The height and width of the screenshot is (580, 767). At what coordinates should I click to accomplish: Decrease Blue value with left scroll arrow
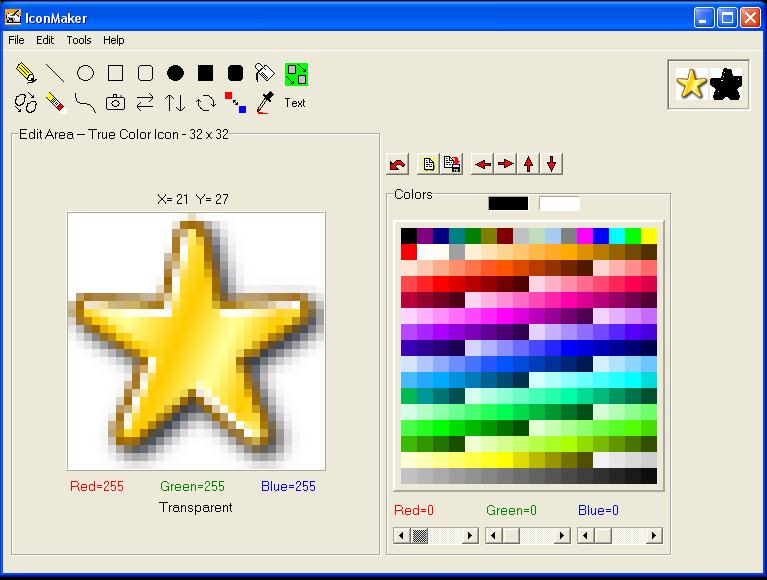coord(586,536)
